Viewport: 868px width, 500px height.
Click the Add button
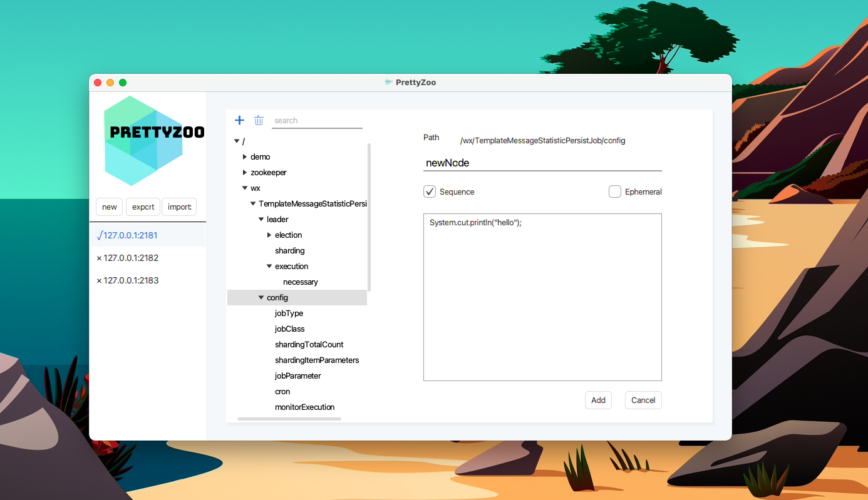point(598,400)
